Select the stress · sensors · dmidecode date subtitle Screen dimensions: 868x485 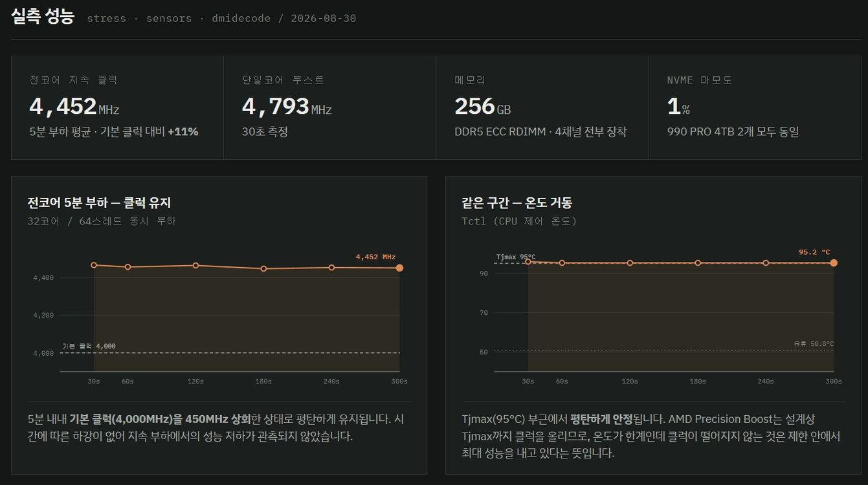click(221, 18)
